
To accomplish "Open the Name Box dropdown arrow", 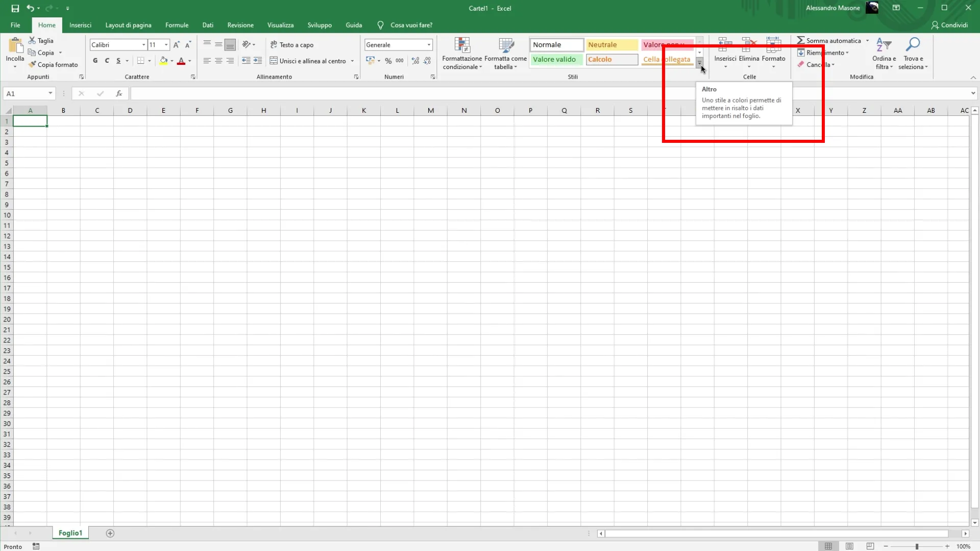I will click(50, 93).
